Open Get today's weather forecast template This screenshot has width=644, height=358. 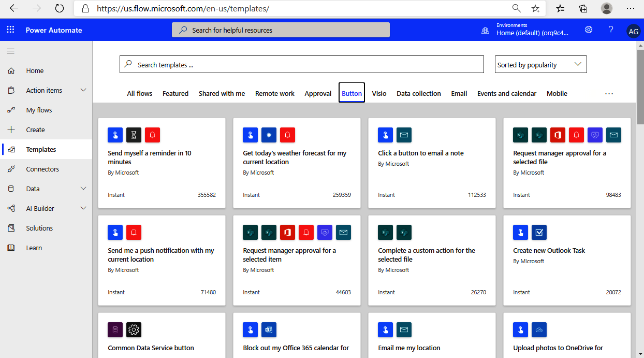(x=297, y=163)
